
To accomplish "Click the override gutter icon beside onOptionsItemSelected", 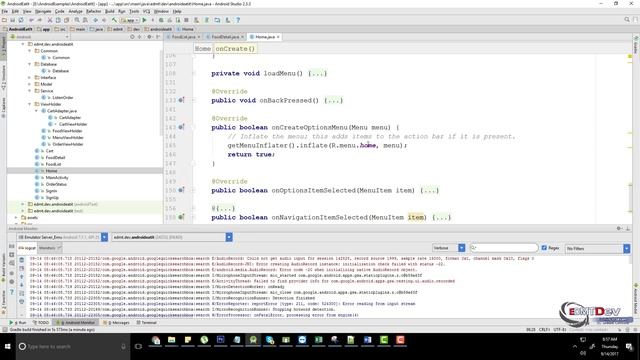I will point(181,190).
